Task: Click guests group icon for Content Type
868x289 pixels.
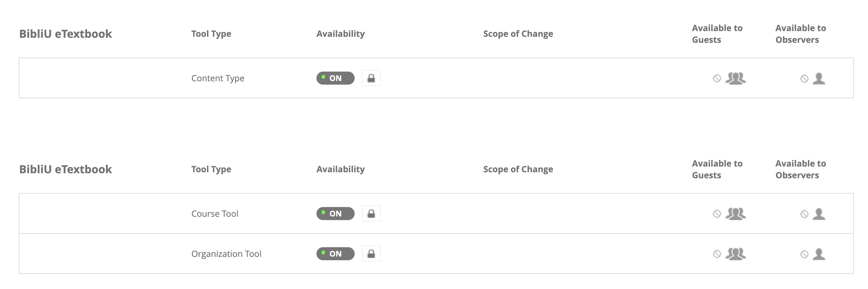Action: (735, 78)
